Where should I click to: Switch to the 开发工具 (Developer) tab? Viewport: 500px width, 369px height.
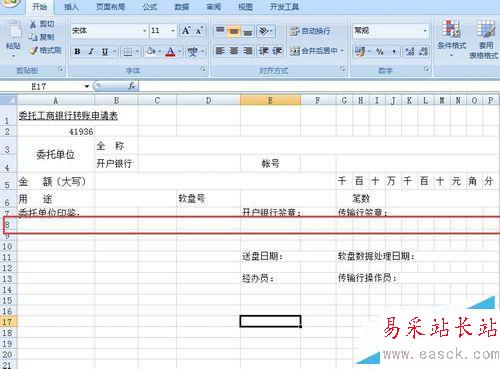tap(284, 7)
